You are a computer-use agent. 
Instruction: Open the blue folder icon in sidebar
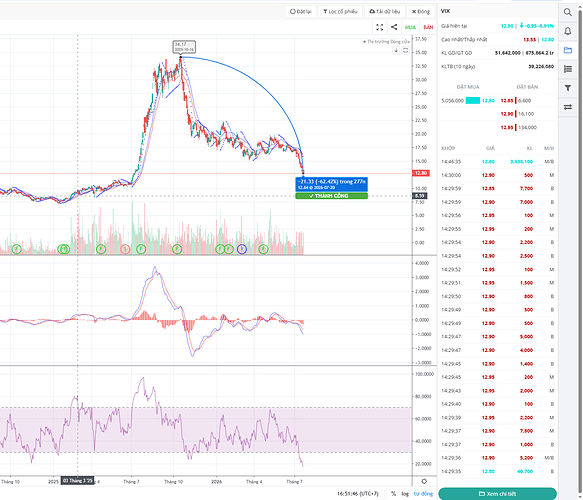[567, 50]
